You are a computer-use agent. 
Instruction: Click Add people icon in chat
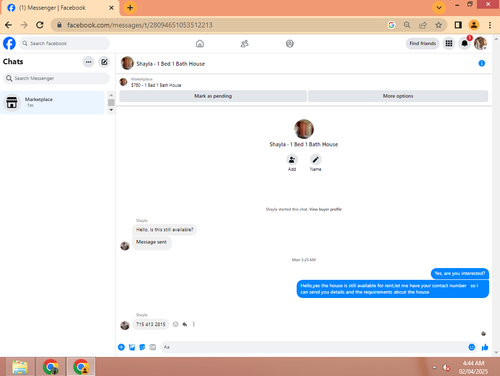292,160
